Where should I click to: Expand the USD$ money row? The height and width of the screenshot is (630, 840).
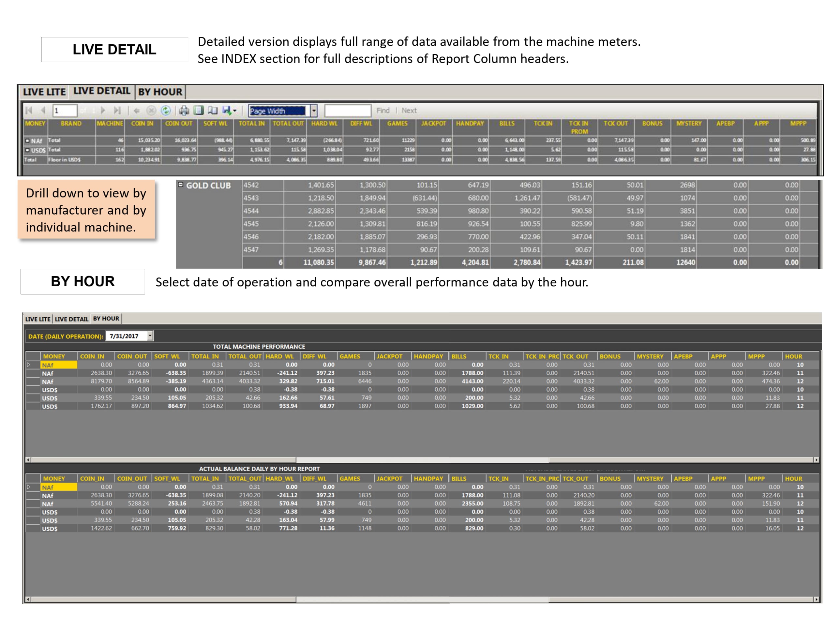[27, 150]
